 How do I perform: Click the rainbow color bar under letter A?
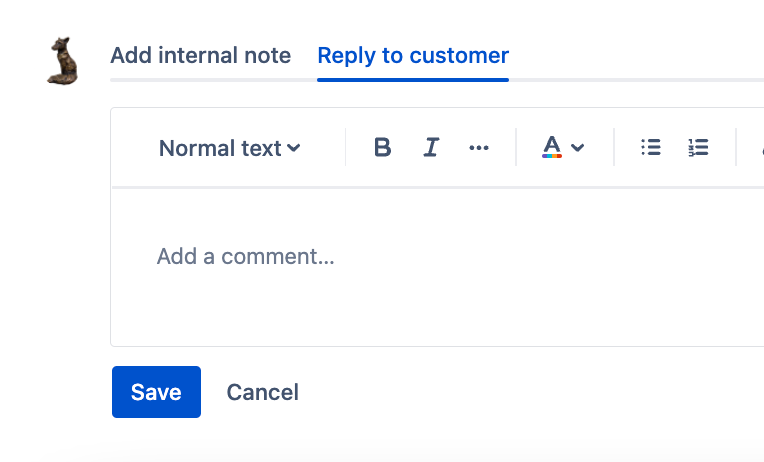coord(552,156)
